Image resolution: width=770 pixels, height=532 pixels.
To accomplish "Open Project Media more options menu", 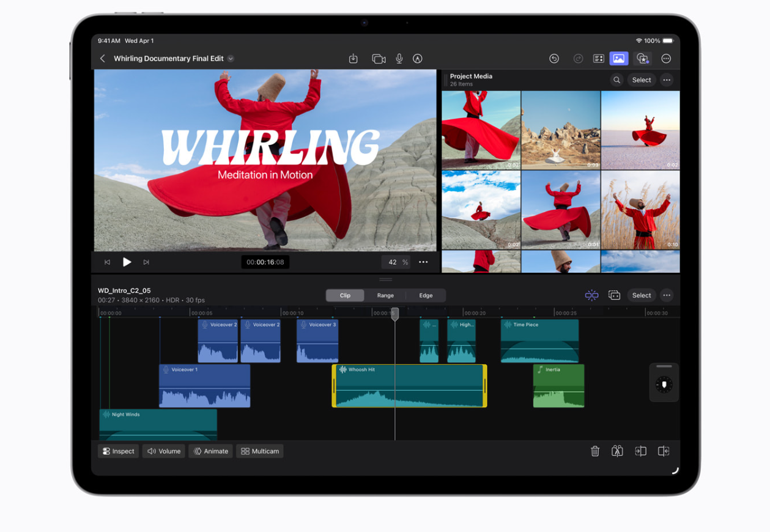I will [667, 80].
